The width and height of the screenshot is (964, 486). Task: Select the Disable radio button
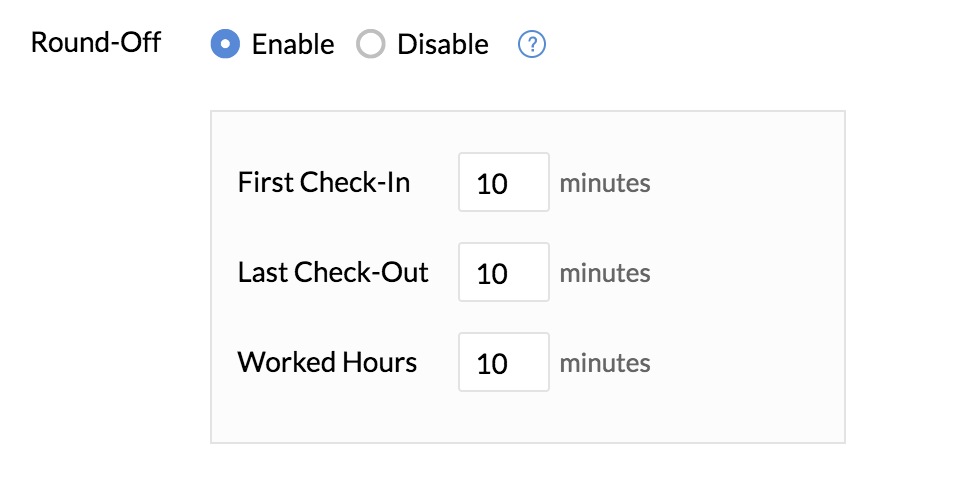coord(371,44)
